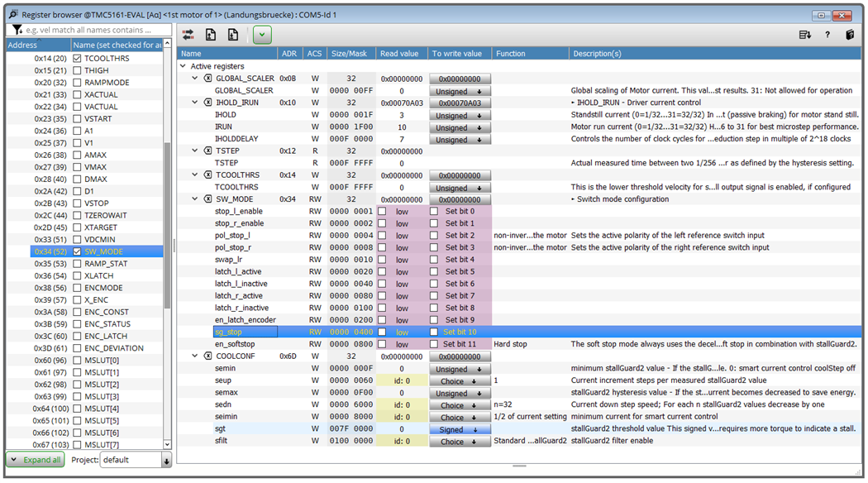Open the Choice dropdown for seup
Image resolution: width=868 pixels, height=483 pixels.
tap(460, 381)
